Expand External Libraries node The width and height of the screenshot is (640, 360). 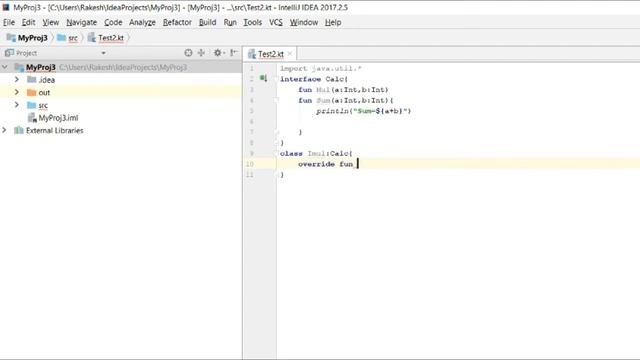[4, 130]
